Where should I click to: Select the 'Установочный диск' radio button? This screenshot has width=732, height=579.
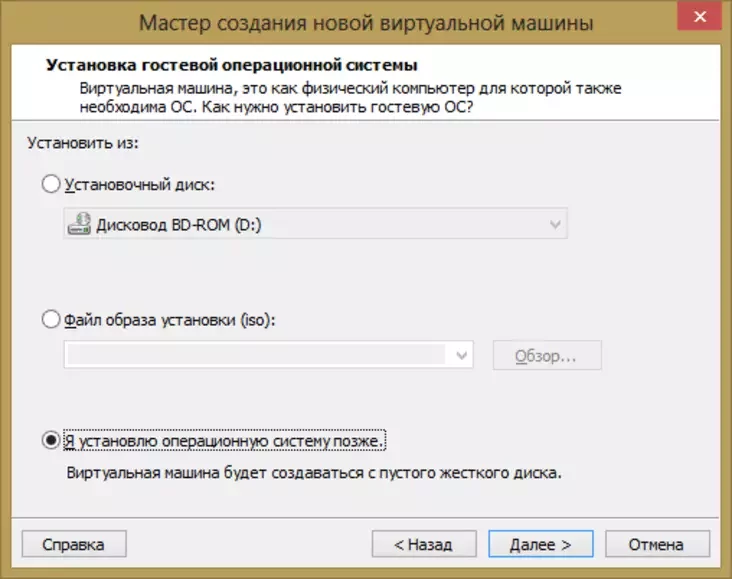coord(51,185)
